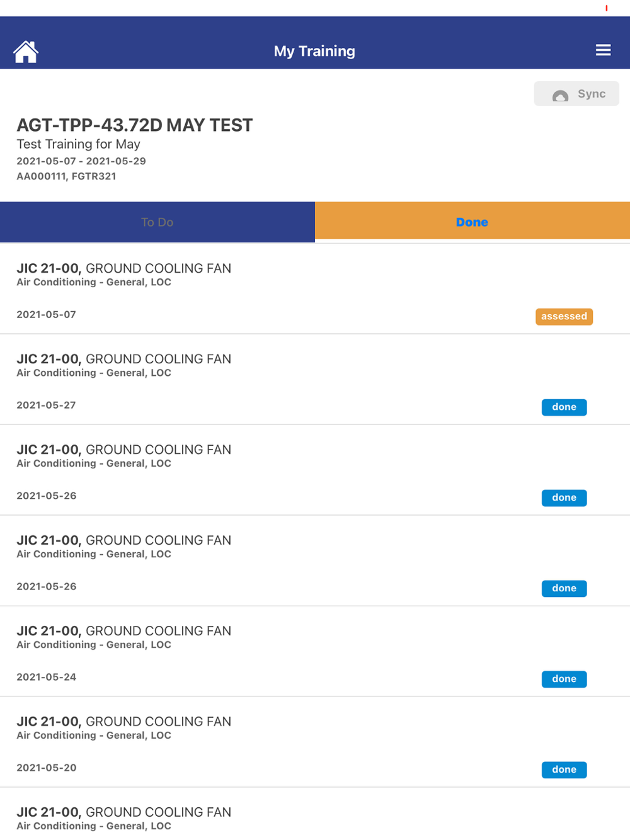Switch to the To Do tab
Viewport: 630px width, 840px height.
point(157,222)
